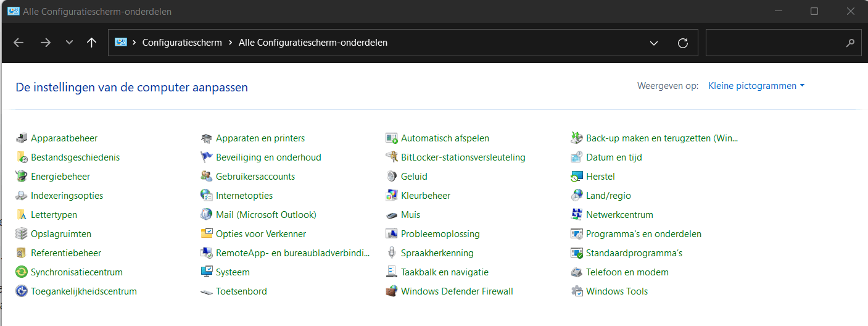Viewport: 868px width, 326px height.
Task: Go forward with the forward arrow
Action: [x=45, y=43]
